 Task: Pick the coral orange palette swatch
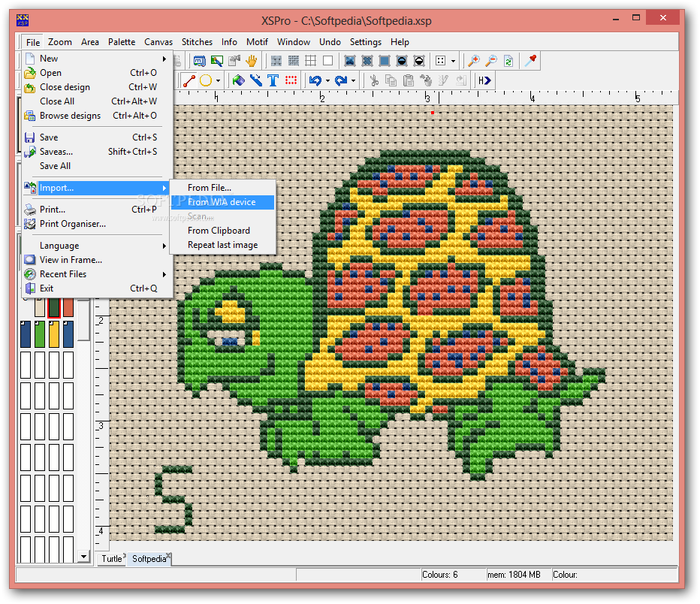point(68,307)
